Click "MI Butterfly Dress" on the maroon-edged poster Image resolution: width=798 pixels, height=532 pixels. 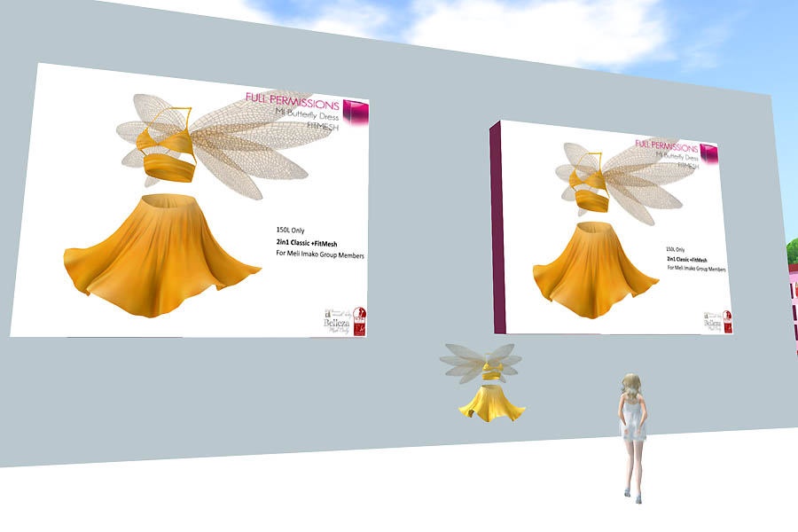[677, 156]
